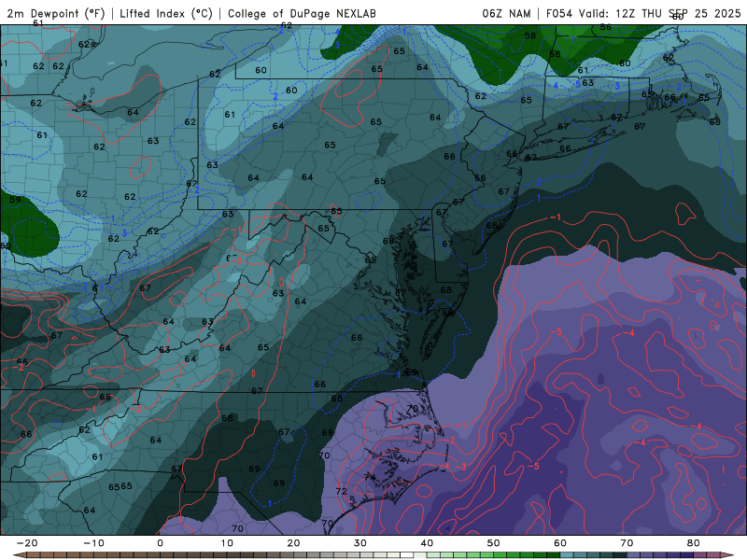
Task: Click the "30" color scale label
Action: click(360, 543)
